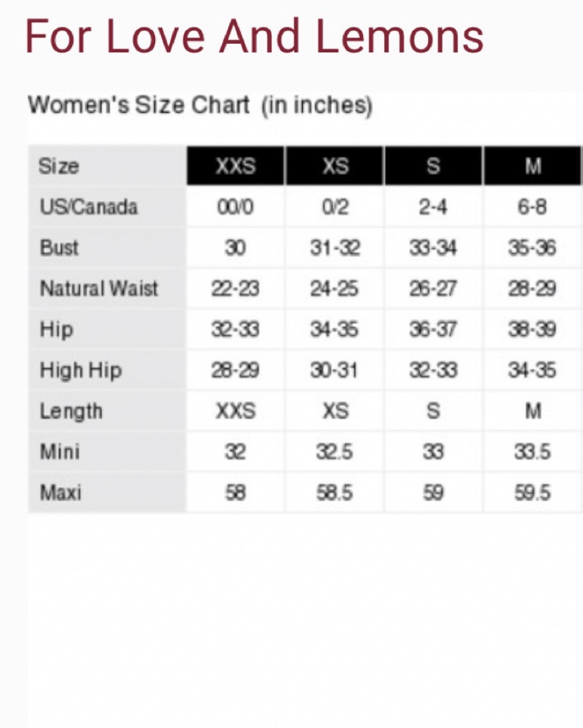Select the XS size column header
This screenshot has width=583, height=728.
[335, 166]
